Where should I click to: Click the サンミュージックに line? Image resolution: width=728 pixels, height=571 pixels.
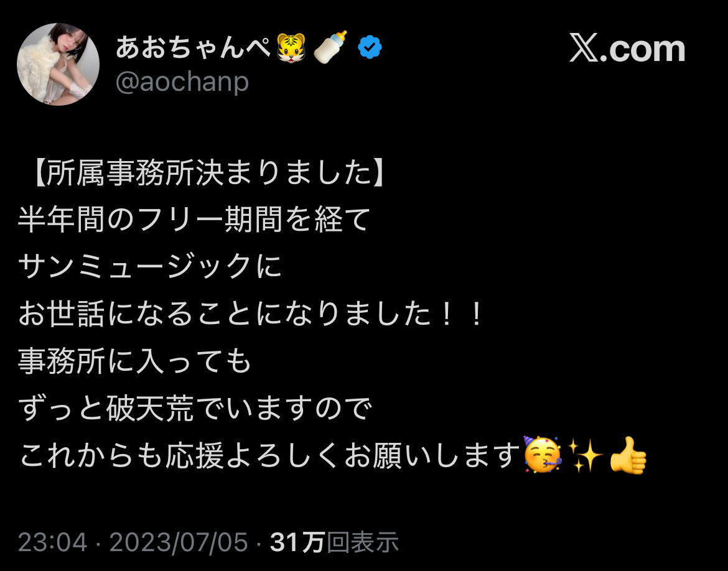pyautogui.click(x=150, y=266)
